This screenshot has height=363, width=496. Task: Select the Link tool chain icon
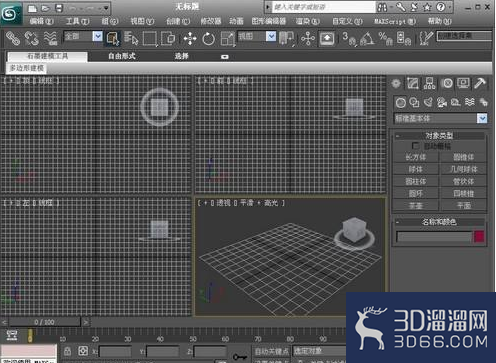13,38
